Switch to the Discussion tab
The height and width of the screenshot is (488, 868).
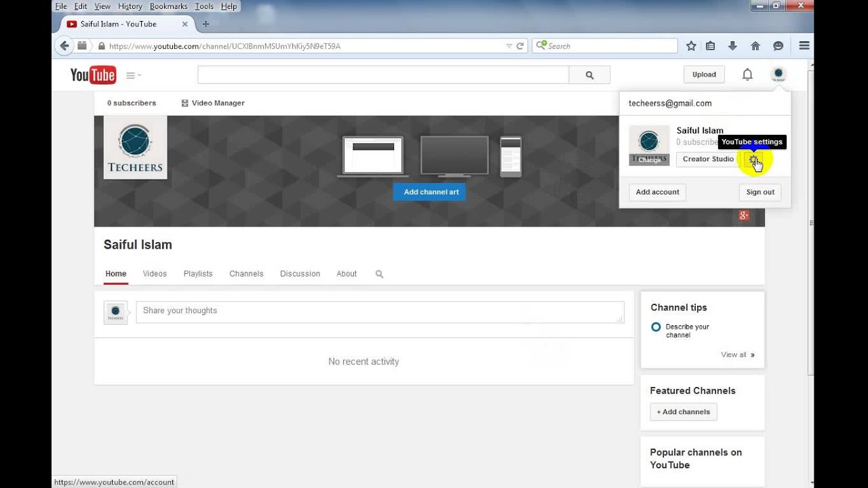click(x=300, y=274)
